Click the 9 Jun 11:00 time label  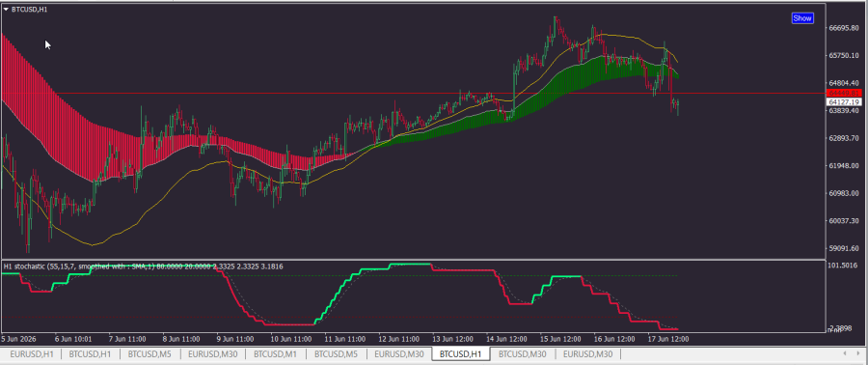point(234,338)
